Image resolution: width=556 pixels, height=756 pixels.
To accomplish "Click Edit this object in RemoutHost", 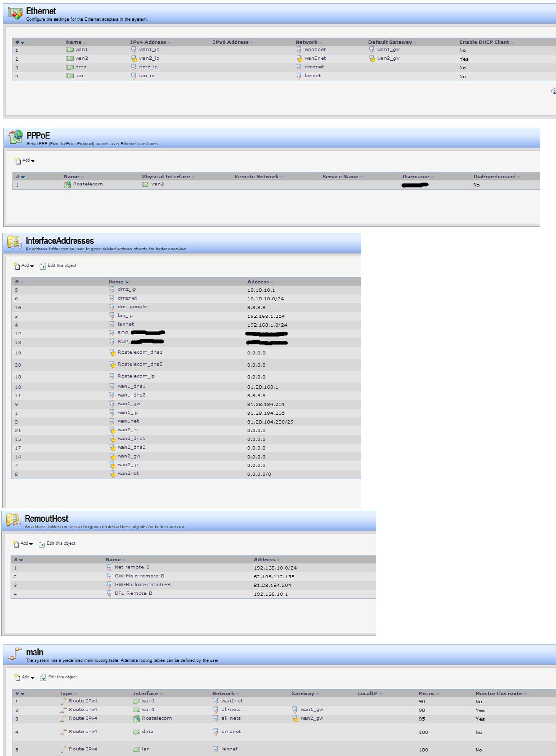I will 57,544.
